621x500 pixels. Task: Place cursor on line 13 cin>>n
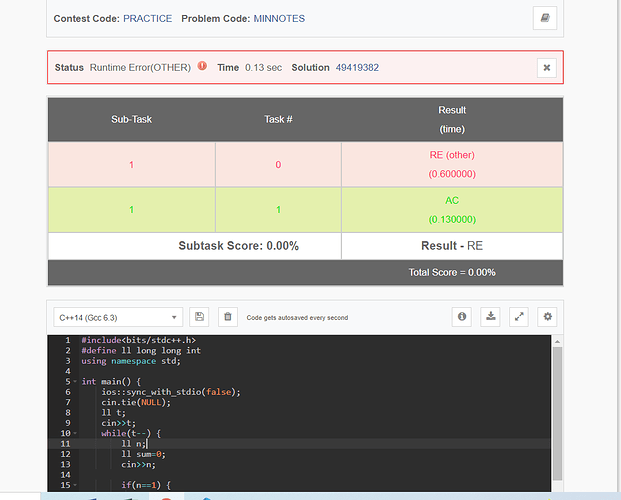point(139,464)
